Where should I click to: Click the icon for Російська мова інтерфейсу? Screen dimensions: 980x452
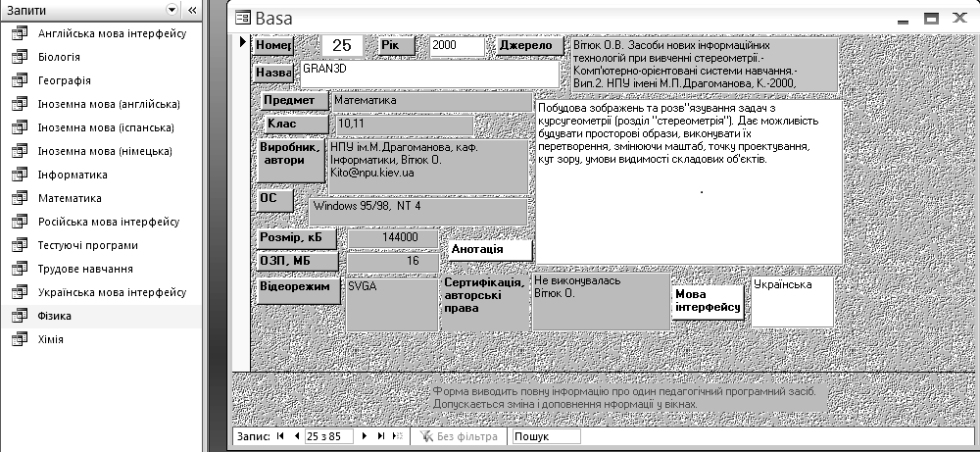[20, 222]
